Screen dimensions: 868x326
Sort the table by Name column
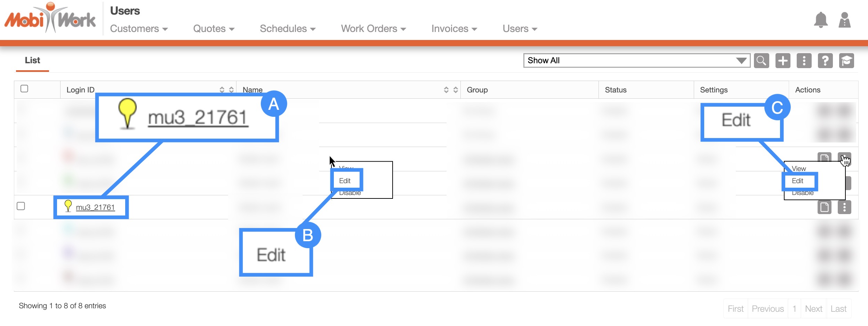point(451,90)
